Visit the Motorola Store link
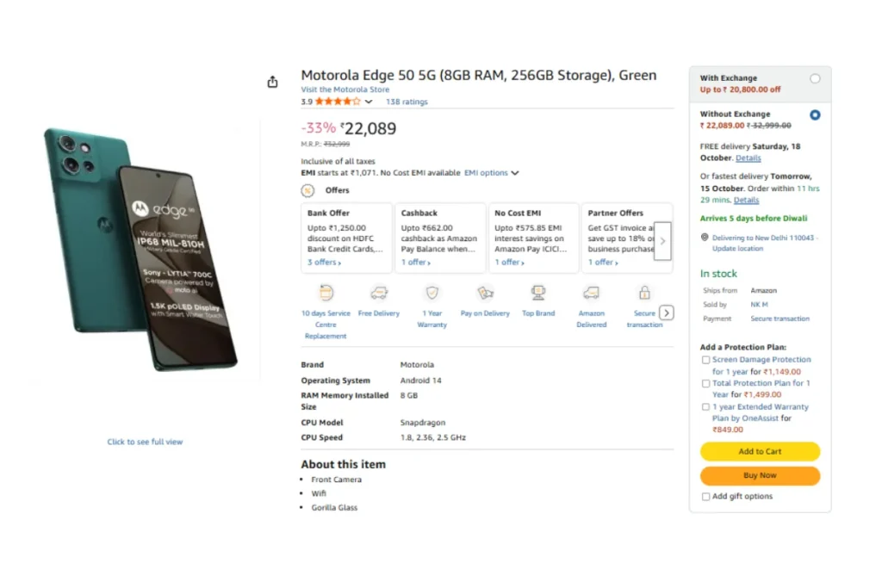 (345, 90)
